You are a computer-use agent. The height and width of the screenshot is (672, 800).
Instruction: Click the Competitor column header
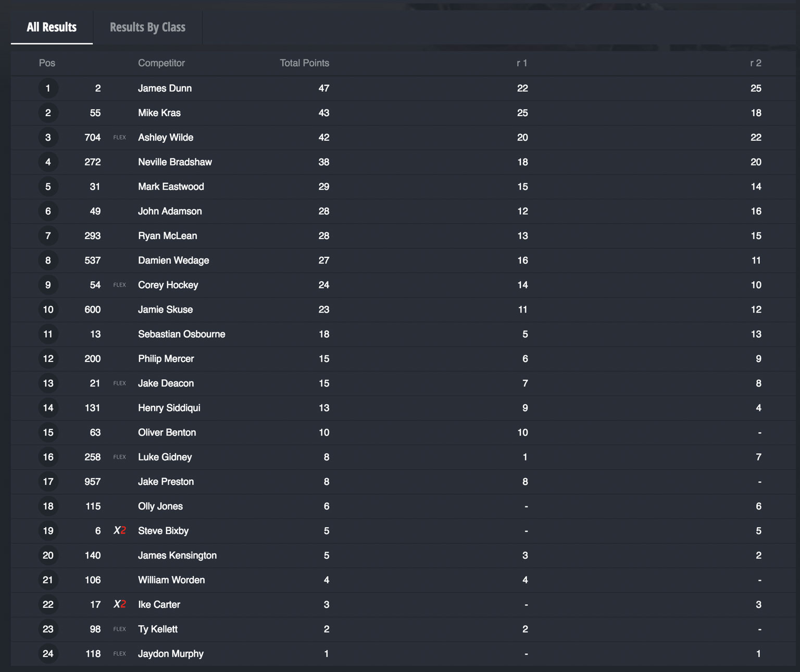point(161,63)
